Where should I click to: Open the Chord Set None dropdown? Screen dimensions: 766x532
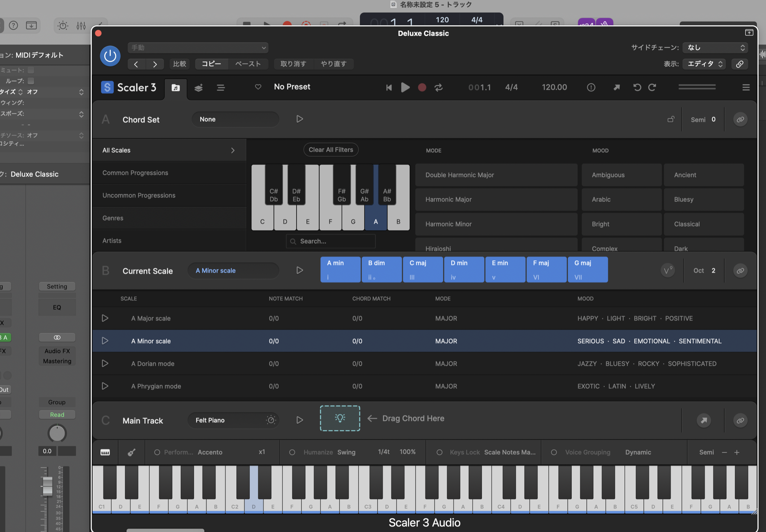click(235, 119)
